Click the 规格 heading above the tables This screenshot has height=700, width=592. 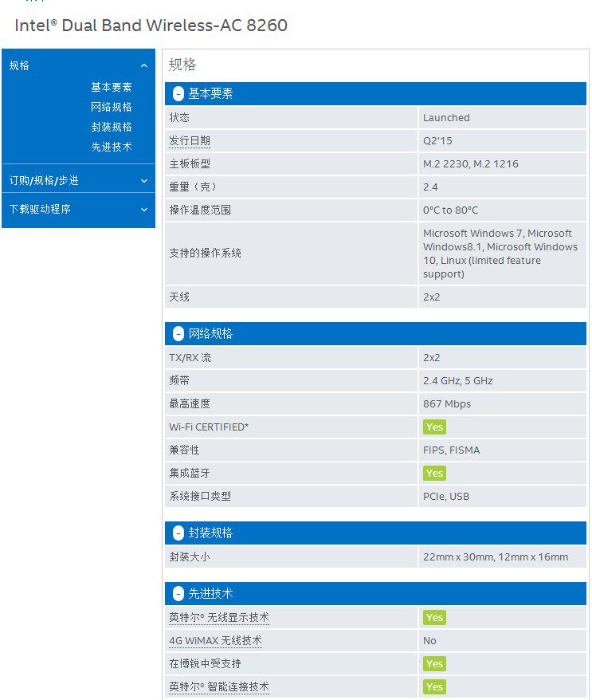(182, 65)
